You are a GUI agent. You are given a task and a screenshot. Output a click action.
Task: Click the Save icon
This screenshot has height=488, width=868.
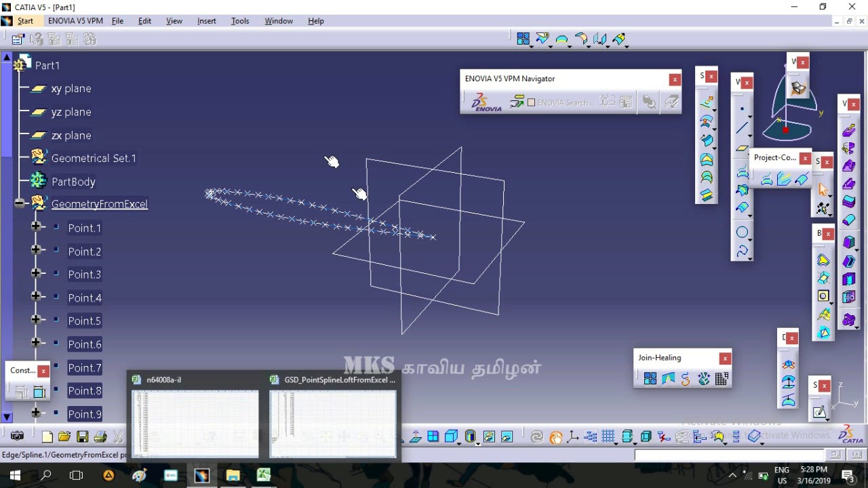point(82,436)
